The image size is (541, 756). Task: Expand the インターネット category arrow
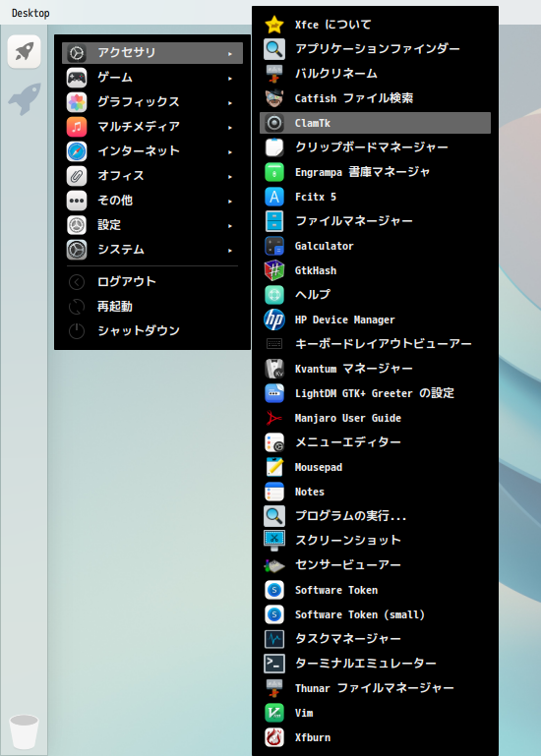pyautogui.click(x=230, y=151)
